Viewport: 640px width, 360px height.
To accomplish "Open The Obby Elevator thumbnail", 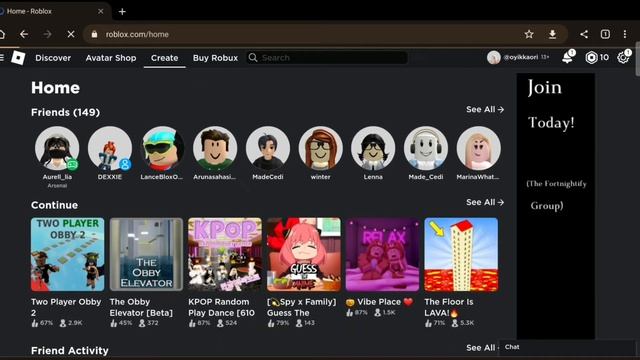I will click(x=146, y=254).
